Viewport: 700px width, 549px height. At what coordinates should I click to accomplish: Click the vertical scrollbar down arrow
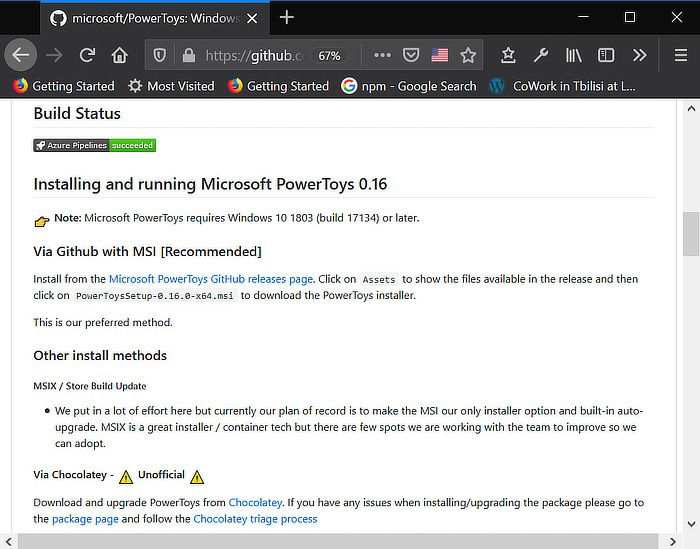pos(691,524)
